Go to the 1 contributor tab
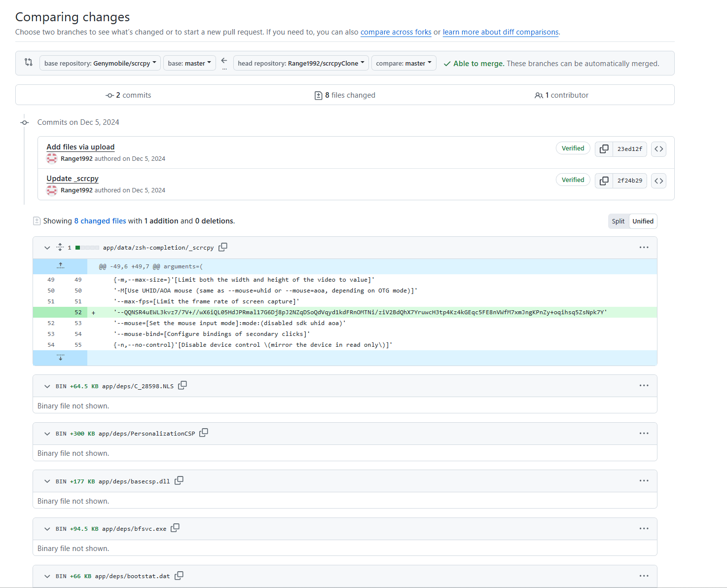Viewport: 727px width, 588px height. (561, 95)
